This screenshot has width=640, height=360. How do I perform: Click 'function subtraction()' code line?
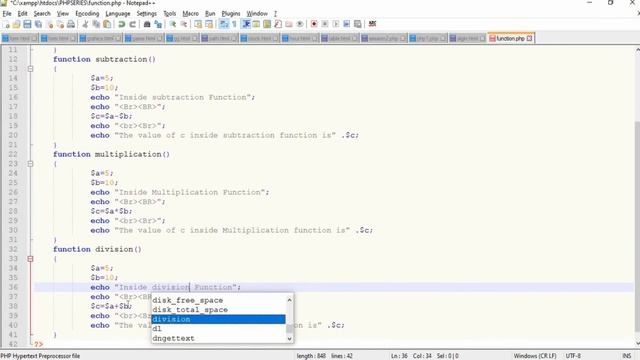[104, 59]
